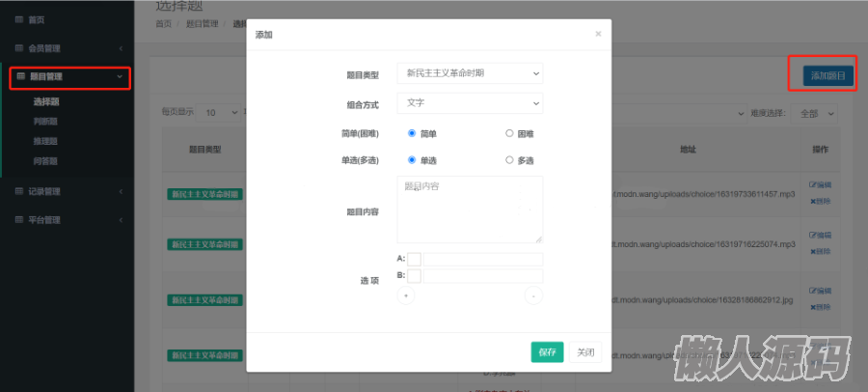868x392 pixels.
Task: Click 编辑 icon in first table row
Action: 819,184
